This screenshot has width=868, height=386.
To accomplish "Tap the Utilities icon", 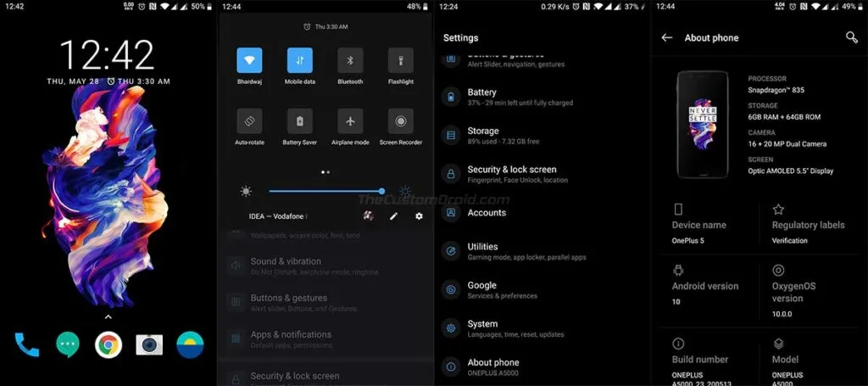I will [451, 251].
